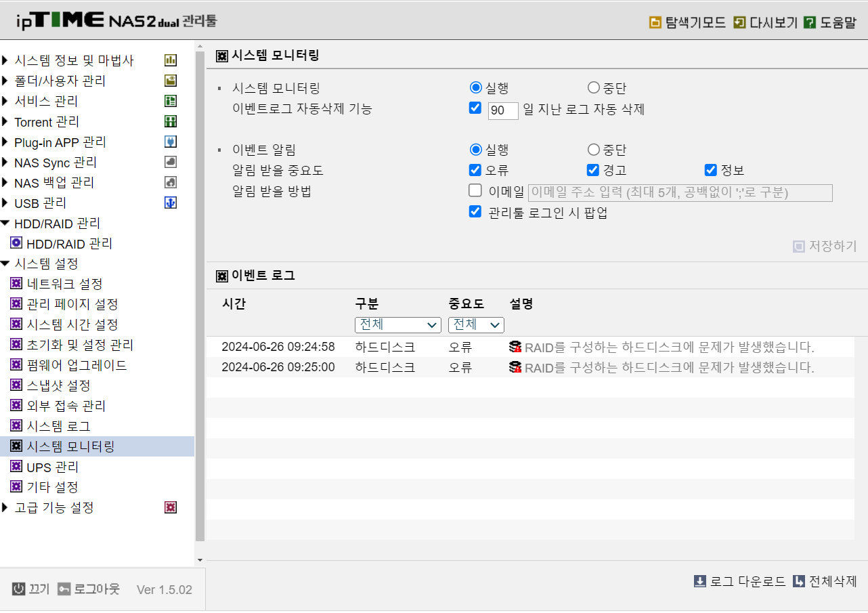Open 시스템 로그 menu item
Viewport: 868px width, 613px height.
click(x=58, y=426)
